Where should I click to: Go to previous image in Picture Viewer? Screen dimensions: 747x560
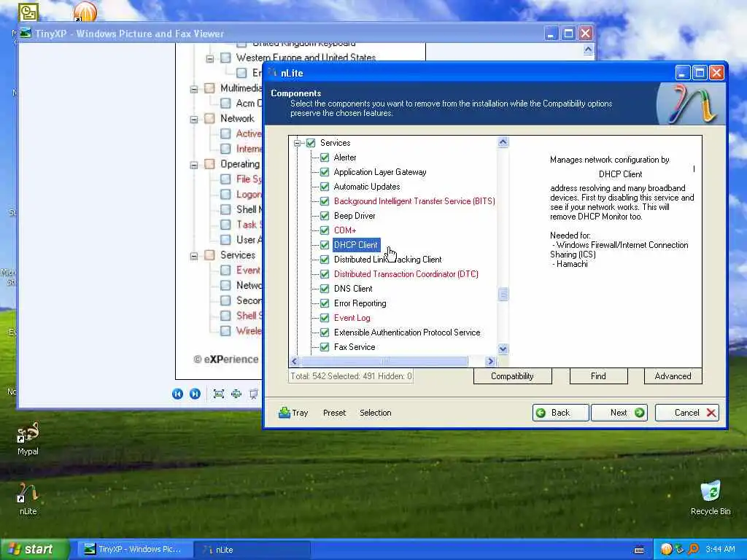(x=177, y=394)
